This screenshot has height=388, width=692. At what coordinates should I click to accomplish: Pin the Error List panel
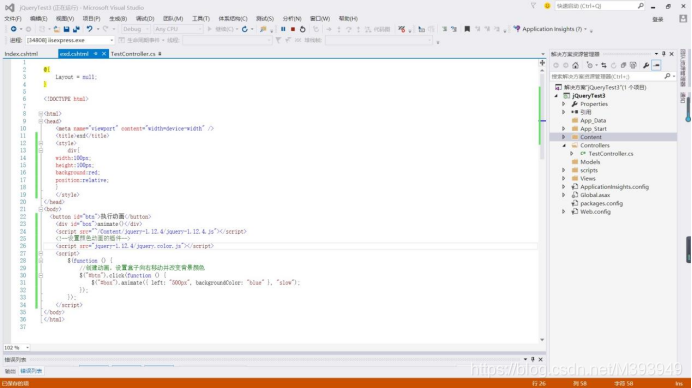pyautogui.click(x=533, y=359)
